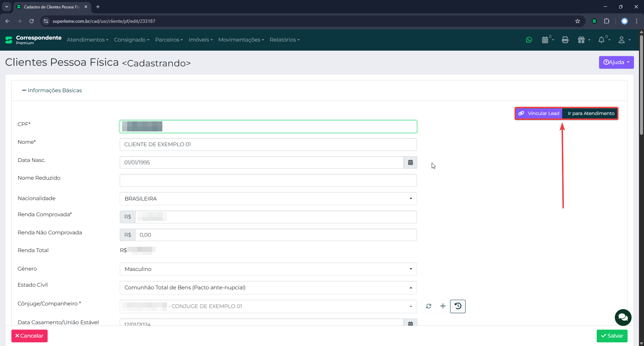Click the Salvar button

612,336
